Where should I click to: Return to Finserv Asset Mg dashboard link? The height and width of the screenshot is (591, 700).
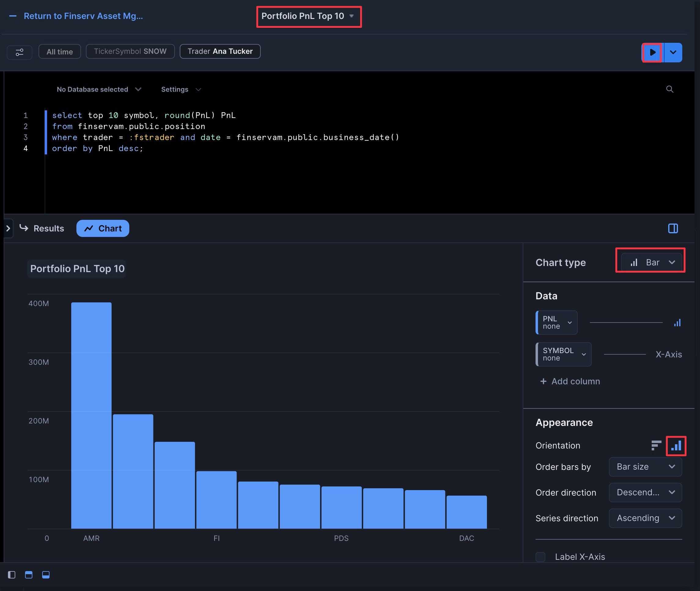click(x=83, y=16)
